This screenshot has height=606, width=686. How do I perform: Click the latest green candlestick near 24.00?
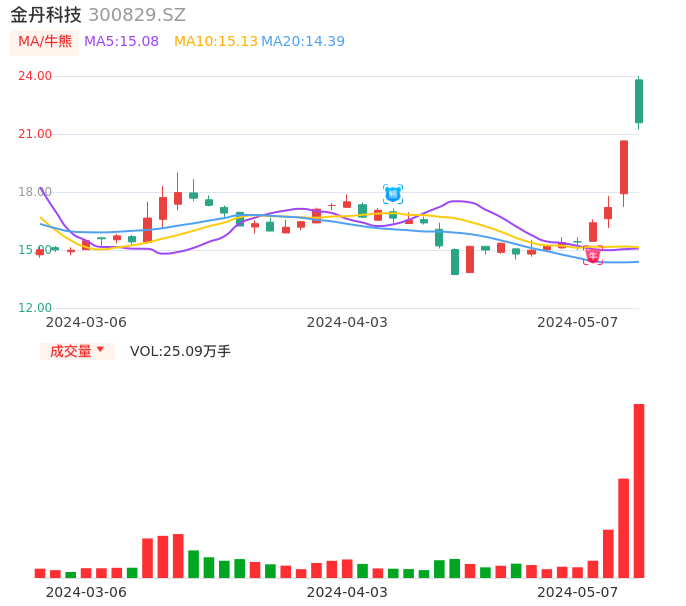coord(639,102)
